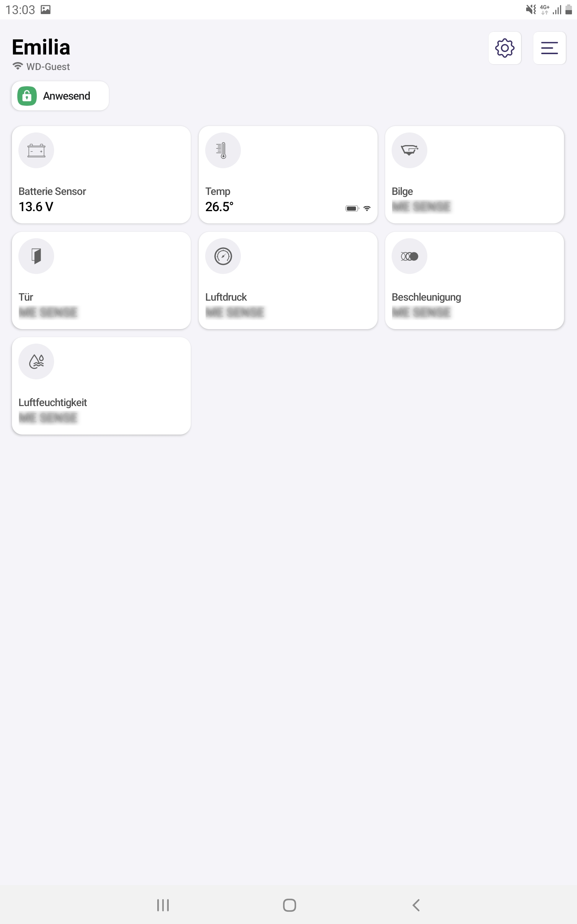The height and width of the screenshot is (924, 577).
Task: Tap the Tür door icon
Action: coord(36,256)
